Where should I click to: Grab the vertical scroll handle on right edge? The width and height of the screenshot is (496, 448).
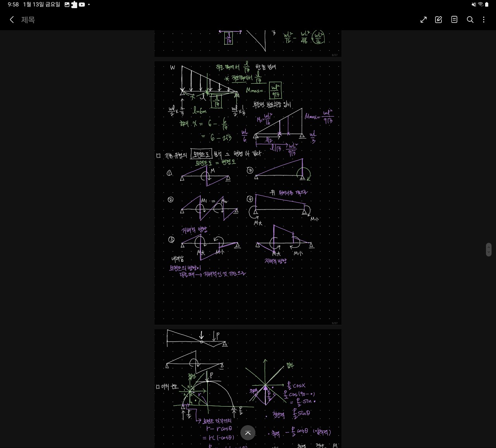pos(489,250)
